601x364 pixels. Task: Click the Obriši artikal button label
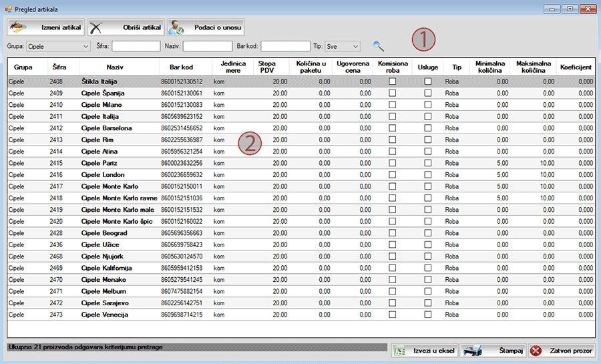[142, 27]
